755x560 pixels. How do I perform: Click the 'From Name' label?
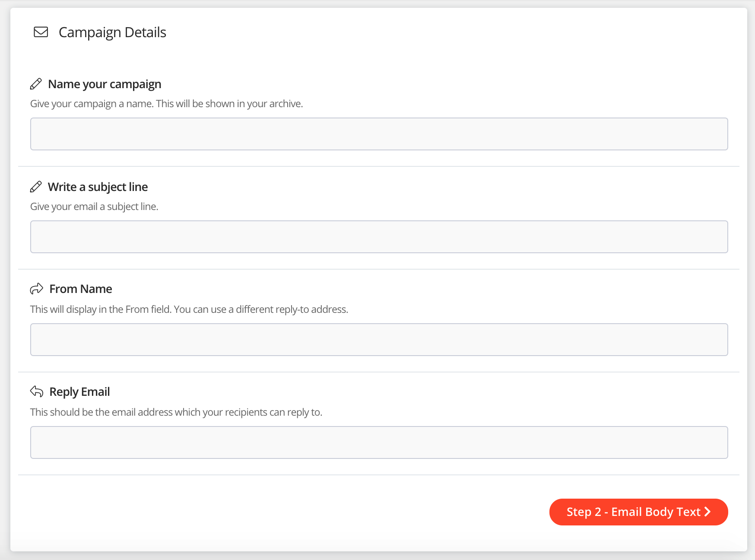coord(81,289)
